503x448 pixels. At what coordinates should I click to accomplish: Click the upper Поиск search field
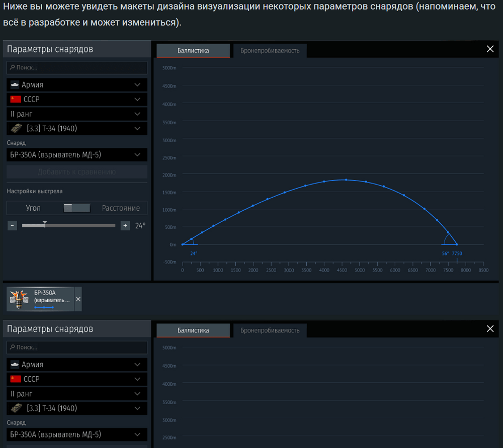click(x=77, y=67)
